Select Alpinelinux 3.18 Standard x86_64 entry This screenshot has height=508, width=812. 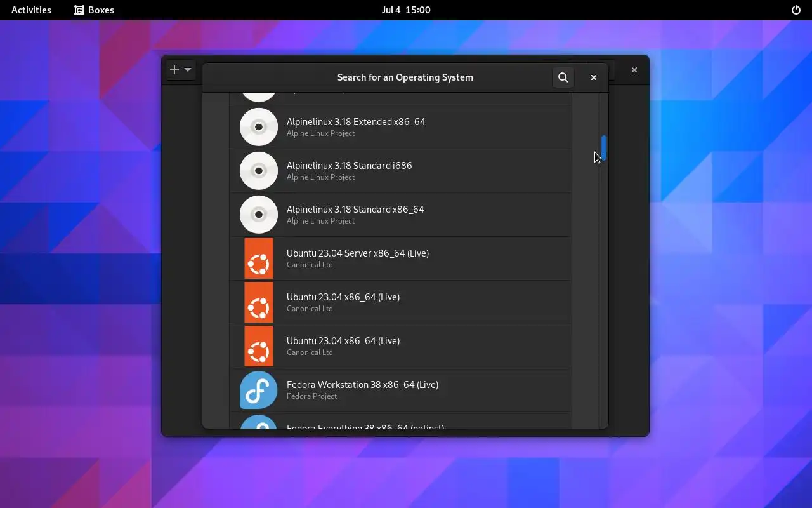401,215
